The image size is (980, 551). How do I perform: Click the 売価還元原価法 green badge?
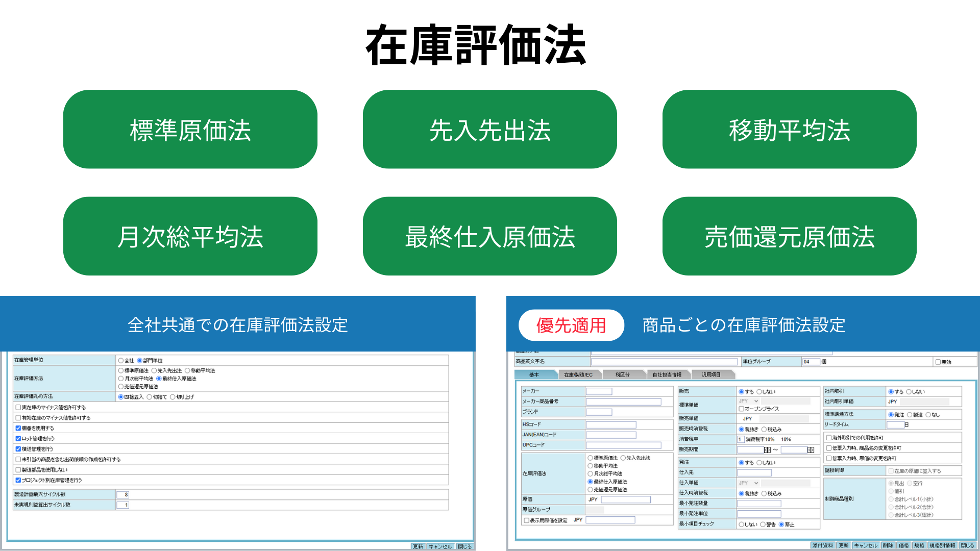click(789, 236)
